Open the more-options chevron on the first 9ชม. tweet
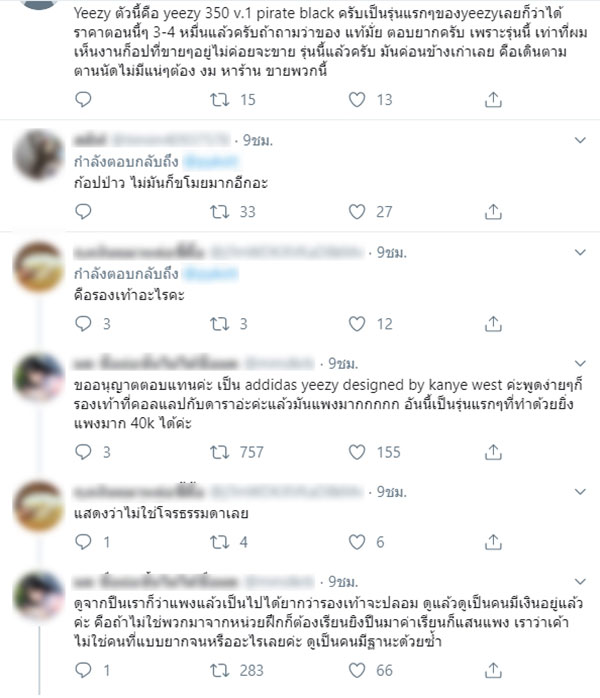Screen dimensions: 600x698 tap(580, 140)
